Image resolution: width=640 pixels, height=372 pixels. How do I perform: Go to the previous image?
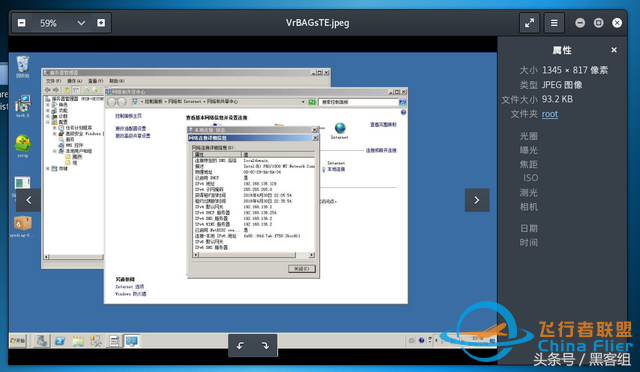[29, 200]
